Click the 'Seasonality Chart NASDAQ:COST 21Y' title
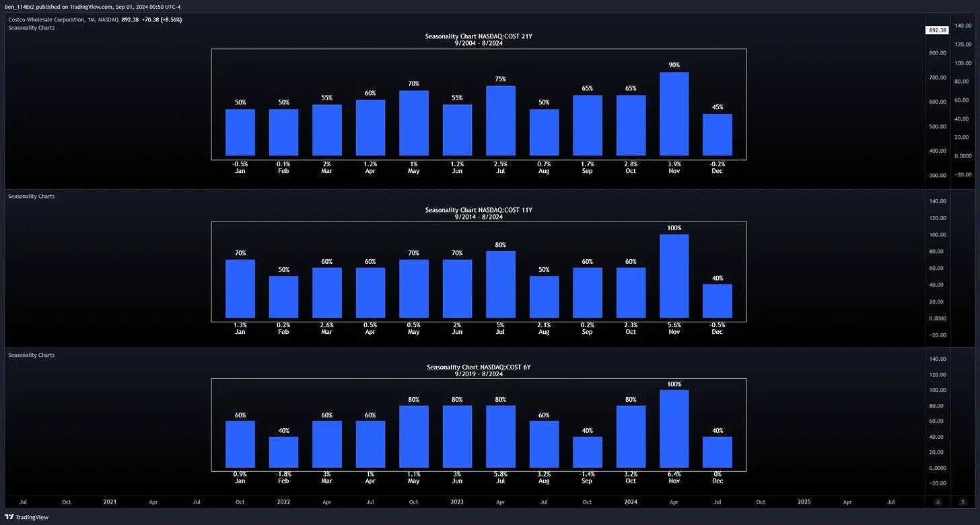Viewport: 980px width, 525px height. tap(479, 36)
